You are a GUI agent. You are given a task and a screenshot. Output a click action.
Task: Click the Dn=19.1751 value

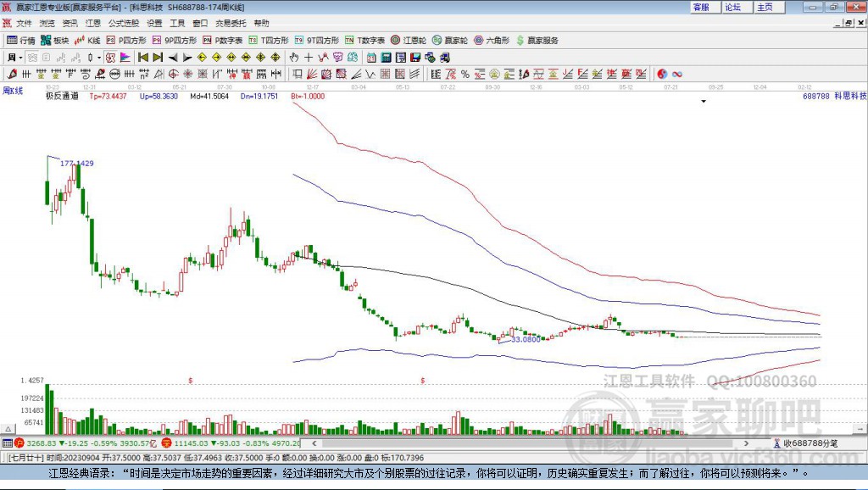tap(259, 97)
